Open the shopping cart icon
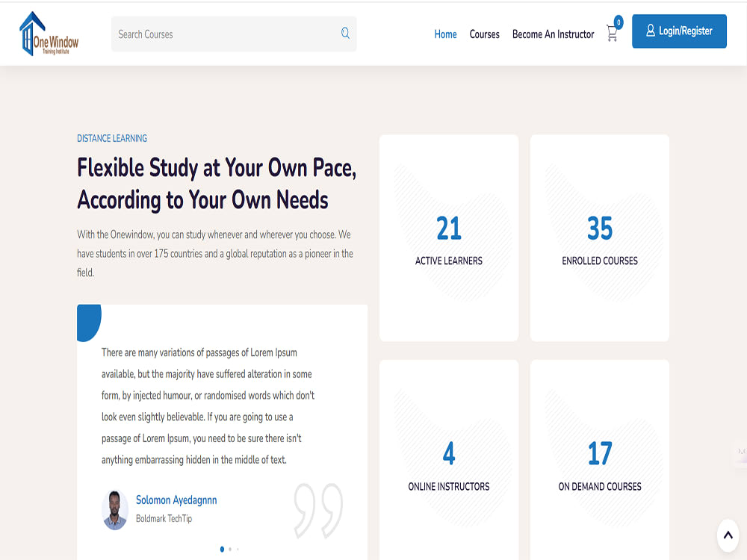This screenshot has width=747, height=560. pos(612,34)
